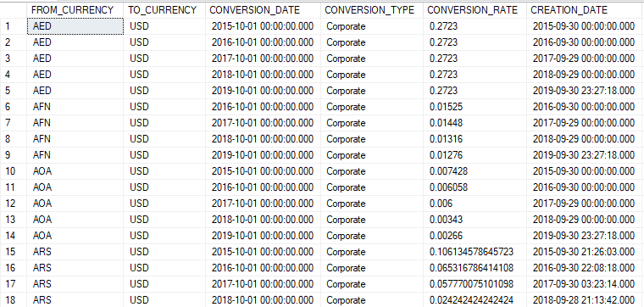
Task: Click the 0.01316 conversion rate cell
Action: click(x=475, y=139)
